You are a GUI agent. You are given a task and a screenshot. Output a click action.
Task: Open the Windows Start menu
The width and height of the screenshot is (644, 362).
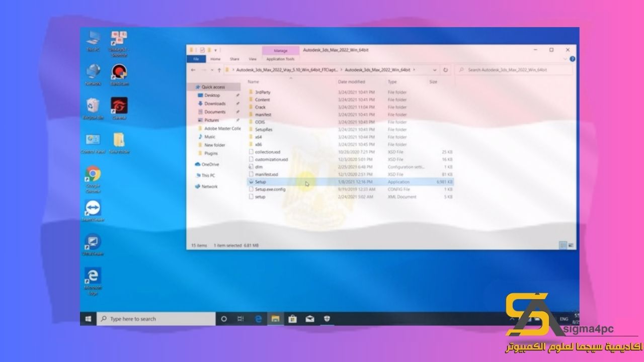pyautogui.click(x=88, y=319)
